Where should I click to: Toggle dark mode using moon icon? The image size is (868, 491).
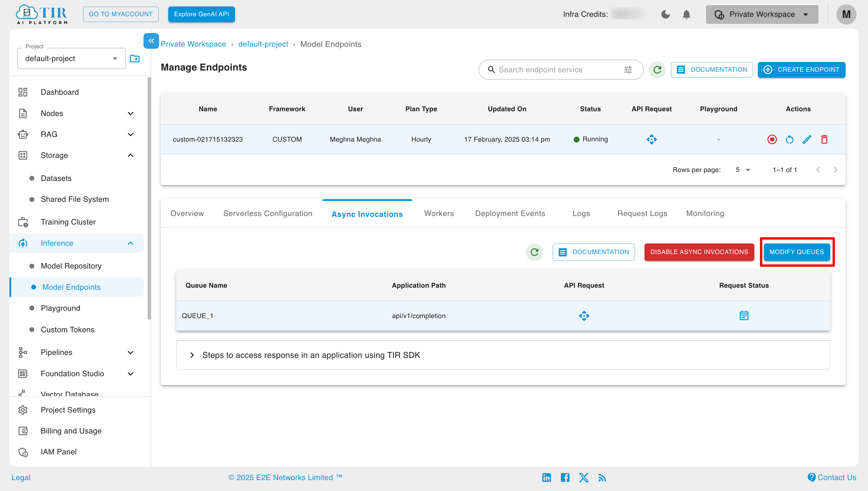(x=666, y=14)
